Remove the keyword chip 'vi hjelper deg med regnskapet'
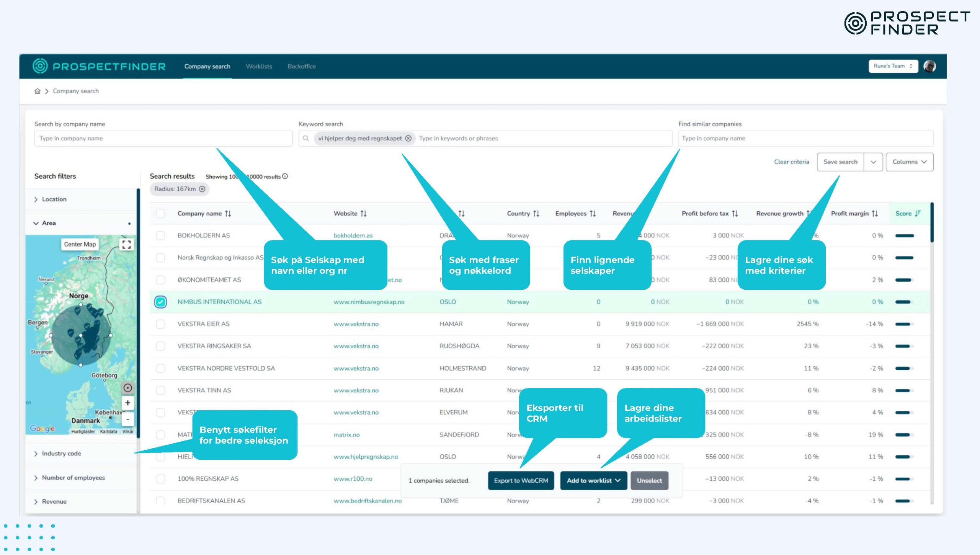 tap(408, 138)
